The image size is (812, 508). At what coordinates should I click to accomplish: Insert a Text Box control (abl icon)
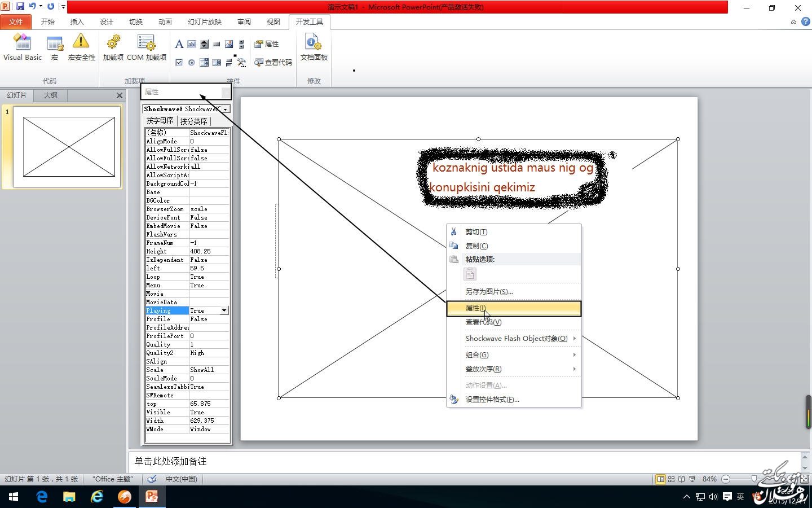pyautogui.click(x=192, y=44)
